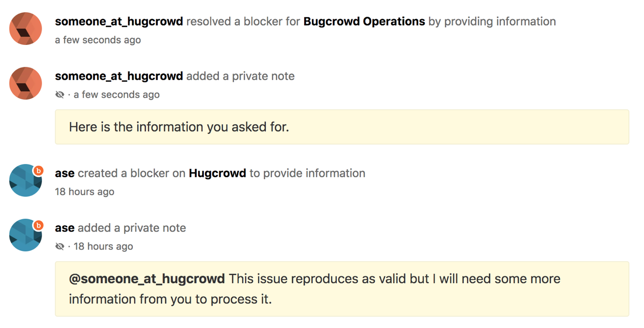Click the hidden-eye icon next to "18 hours ago"

click(x=60, y=247)
